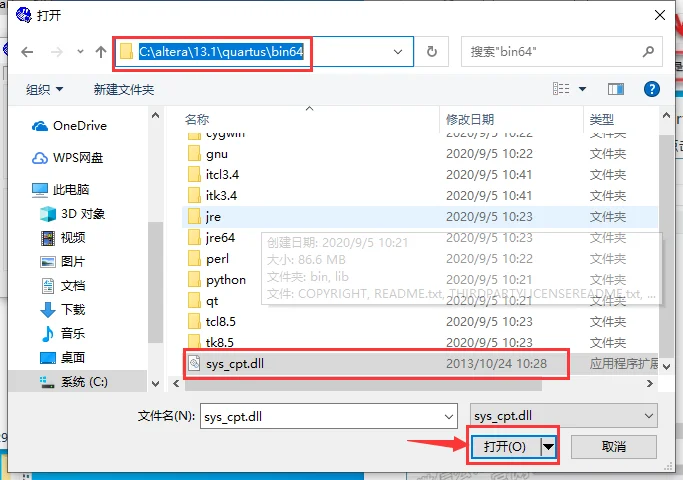Click the gnu folder icon

click(194, 154)
